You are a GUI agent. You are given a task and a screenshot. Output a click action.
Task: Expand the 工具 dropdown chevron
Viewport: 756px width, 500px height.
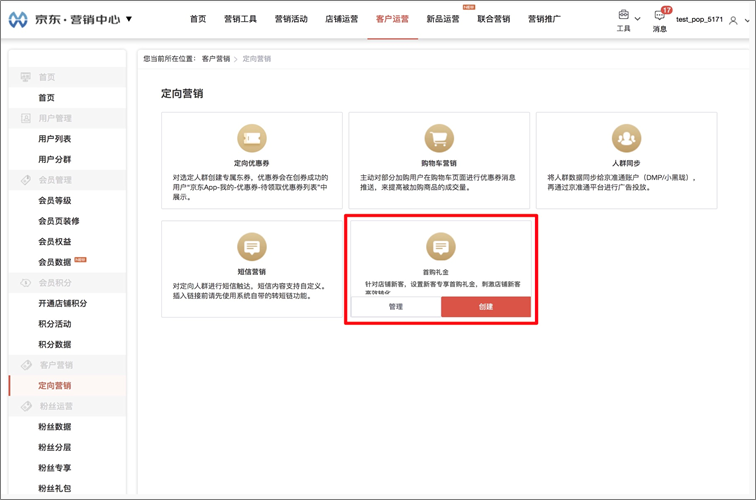click(x=637, y=19)
